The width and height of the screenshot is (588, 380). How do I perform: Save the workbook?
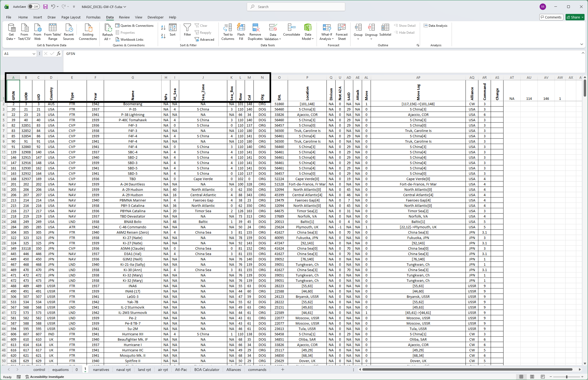45,7
